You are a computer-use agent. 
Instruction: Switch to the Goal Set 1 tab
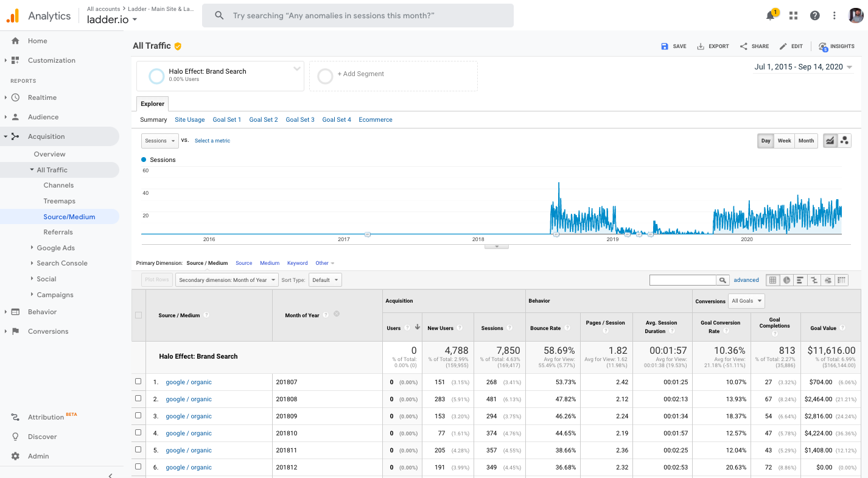click(x=227, y=120)
